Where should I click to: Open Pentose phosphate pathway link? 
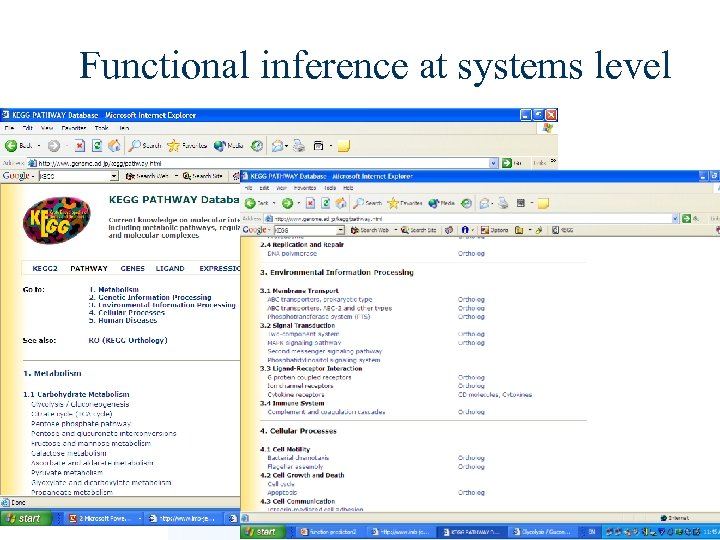tap(81, 423)
